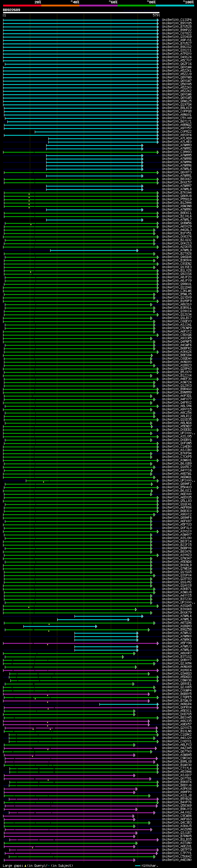Click hit label UniRef100_A7WML9

pyautogui.click(x=177, y=250)
